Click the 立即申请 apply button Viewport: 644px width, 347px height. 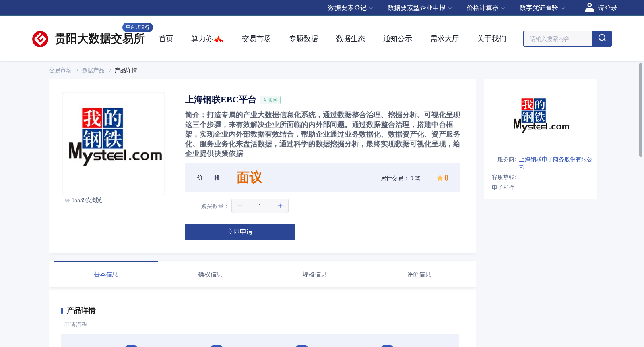240,232
